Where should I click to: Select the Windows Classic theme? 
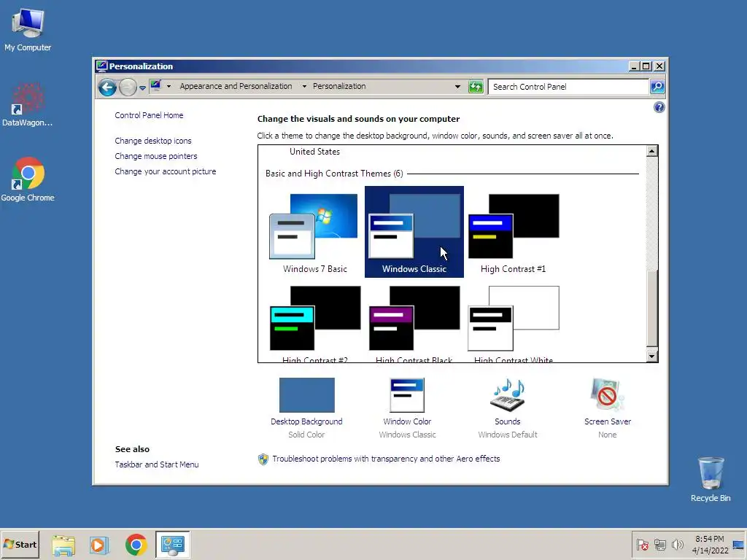414,232
